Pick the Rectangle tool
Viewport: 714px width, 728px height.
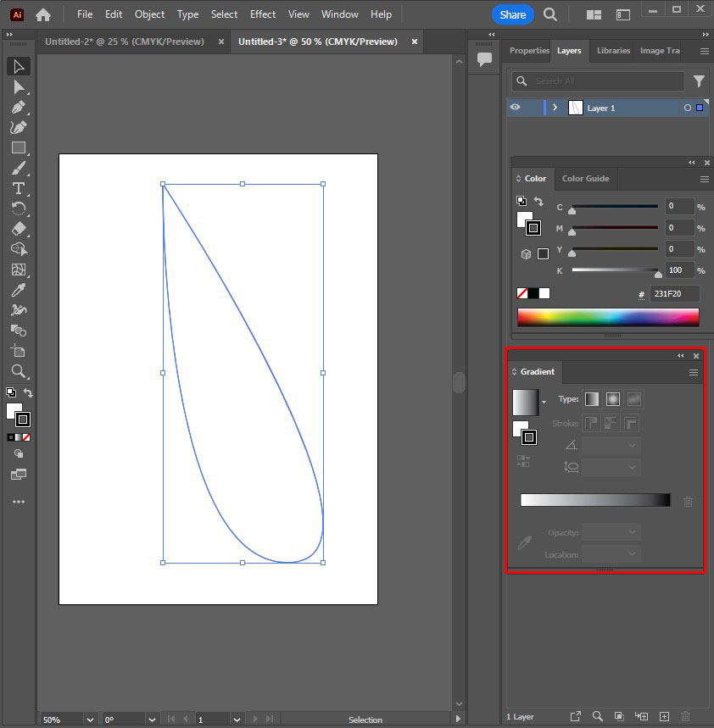pos(19,147)
